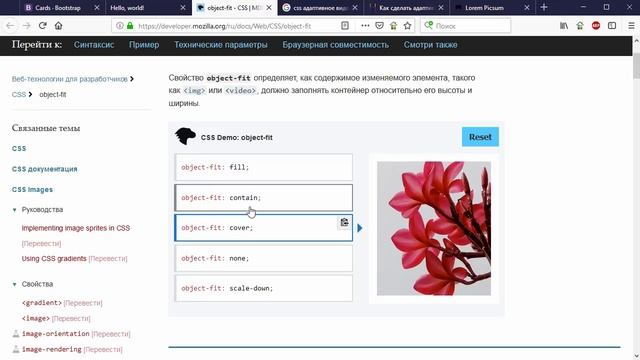Image resolution: width=640 pixels, height=360 pixels.
Task: Click the <video> element link
Action: [240, 91]
